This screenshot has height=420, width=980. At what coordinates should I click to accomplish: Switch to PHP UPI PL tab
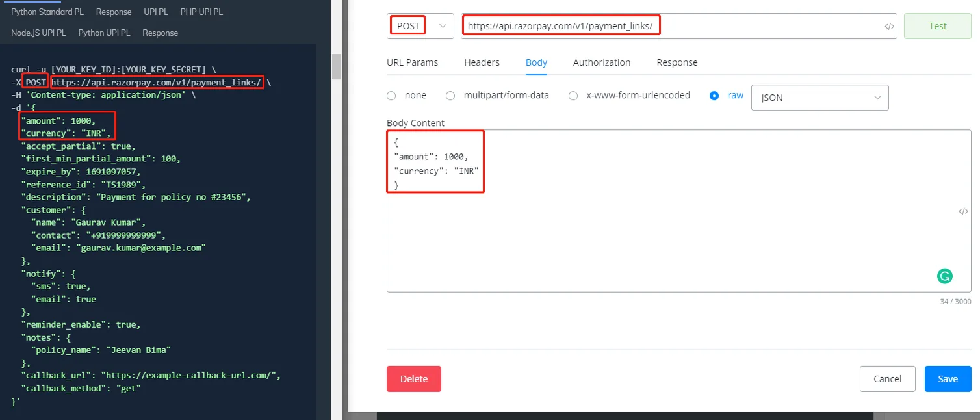pos(201,12)
